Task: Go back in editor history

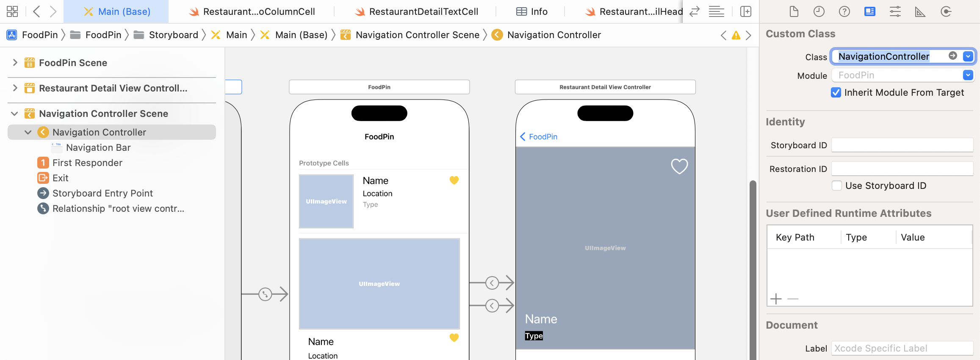Action: (x=37, y=11)
